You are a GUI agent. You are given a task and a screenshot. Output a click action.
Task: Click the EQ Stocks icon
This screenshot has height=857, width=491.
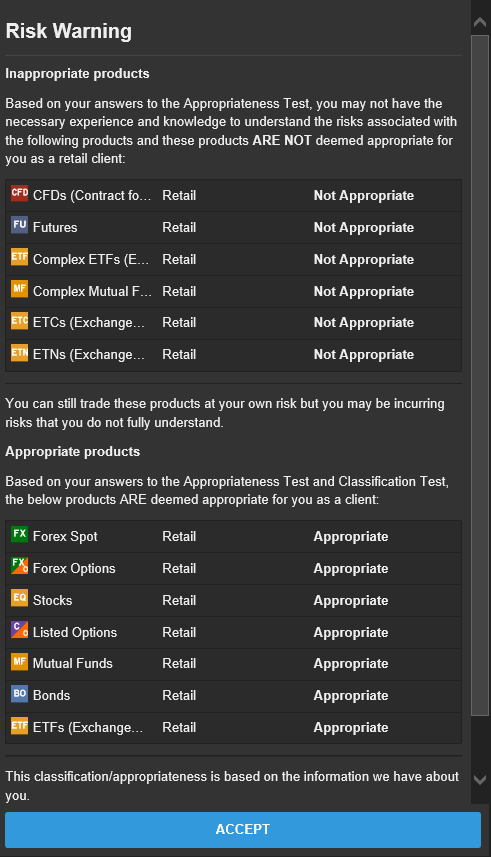coord(20,597)
